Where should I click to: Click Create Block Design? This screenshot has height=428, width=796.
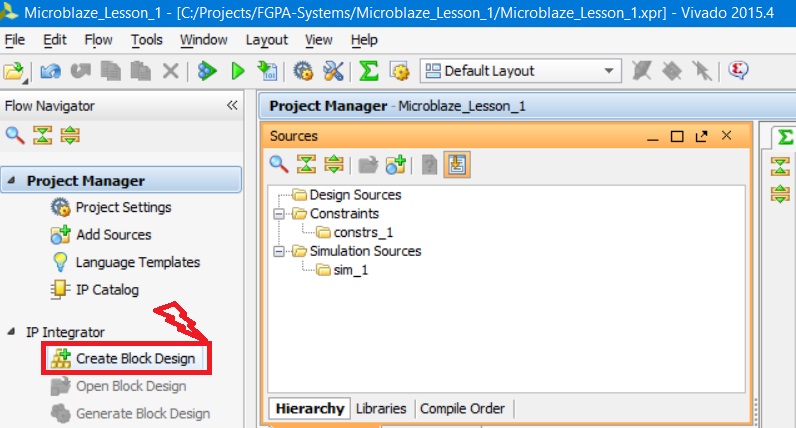coord(134,358)
